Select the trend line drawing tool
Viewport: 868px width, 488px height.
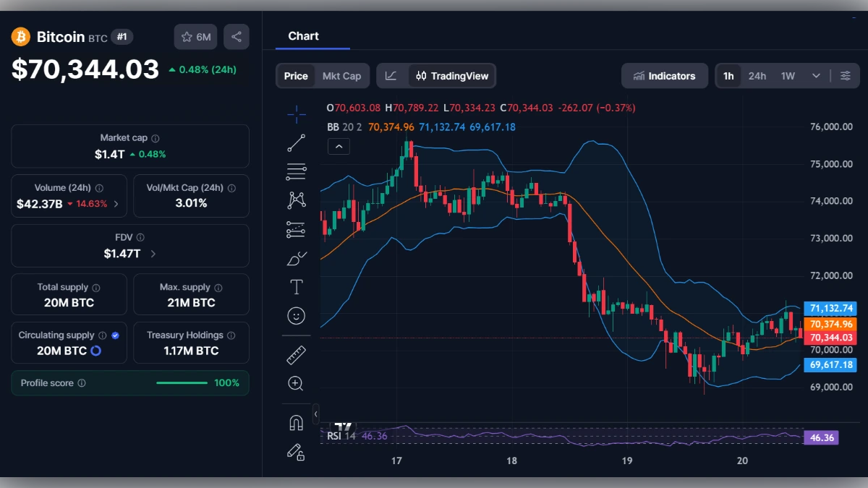tap(296, 142)
